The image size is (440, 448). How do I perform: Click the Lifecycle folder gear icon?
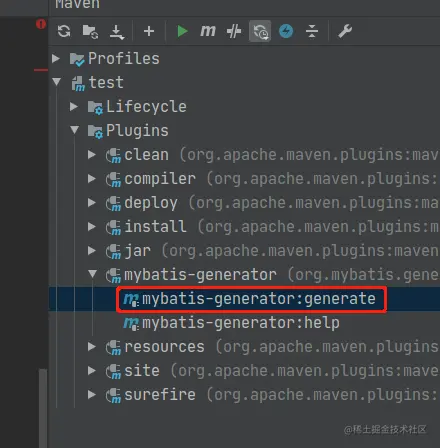click(95, 107)
